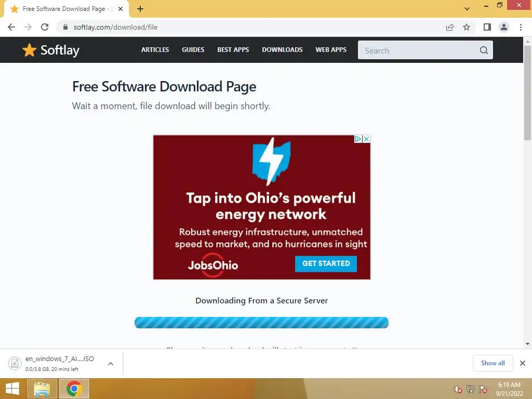Close the JobsOhio ad
Viewport: 532px width, 399px height.
(x=366, y=139)
